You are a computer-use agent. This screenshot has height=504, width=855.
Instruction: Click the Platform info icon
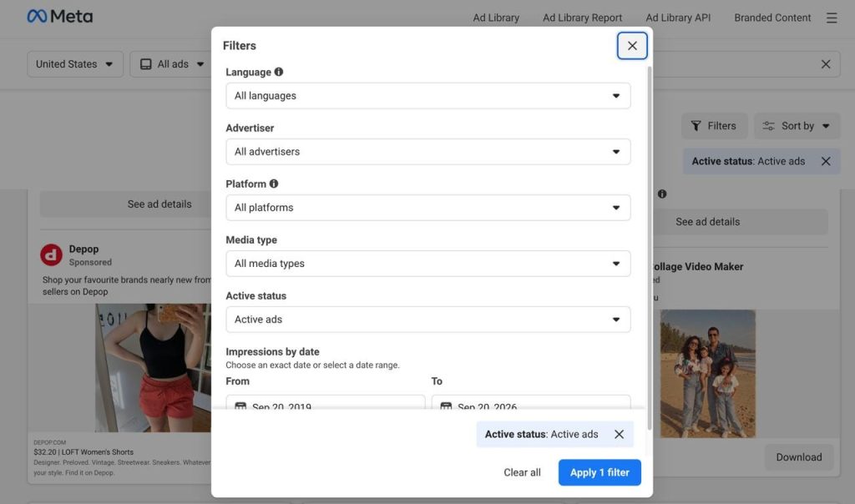point(274,184)
